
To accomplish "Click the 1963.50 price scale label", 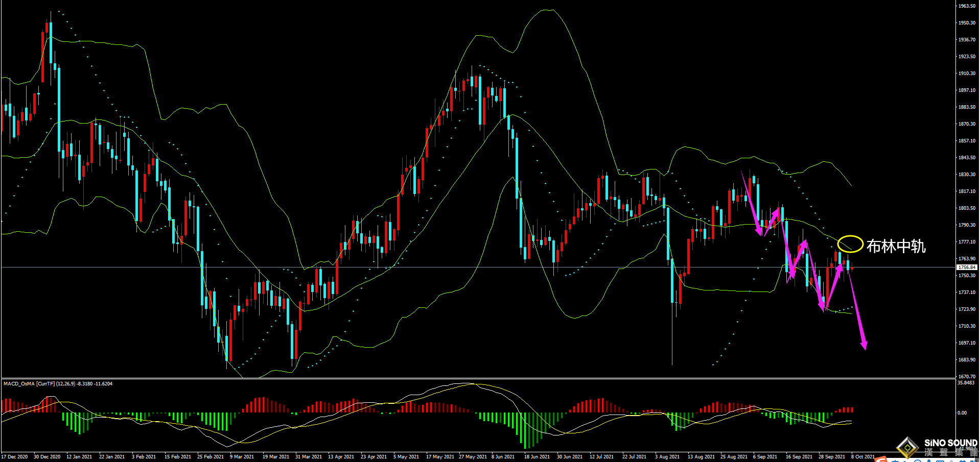I will pos(967,6).
